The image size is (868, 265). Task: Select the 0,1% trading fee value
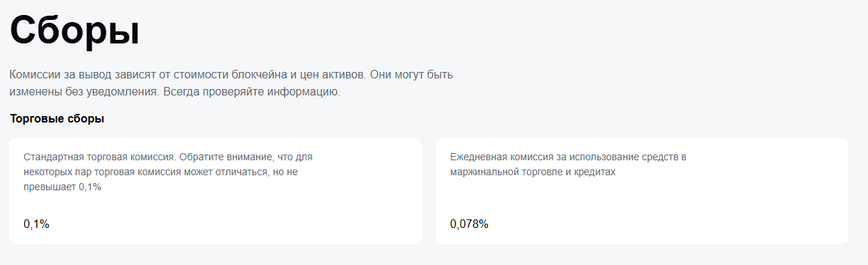[x=36, y=224]
